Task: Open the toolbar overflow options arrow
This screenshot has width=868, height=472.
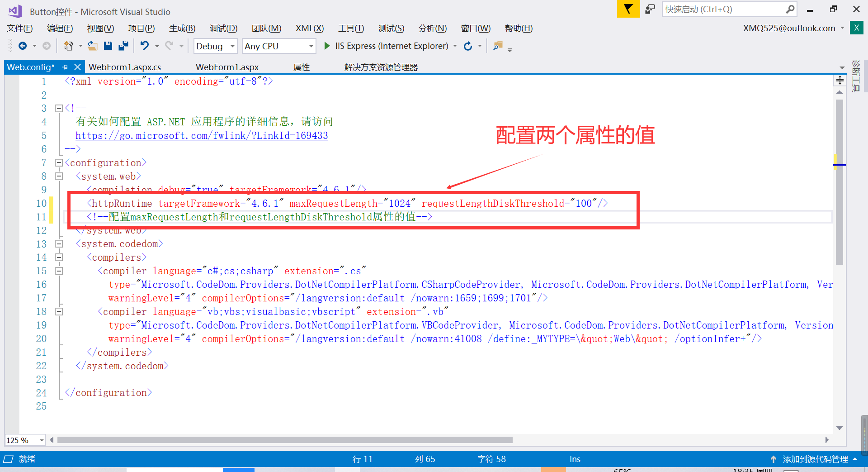Action: click(509, 49)
